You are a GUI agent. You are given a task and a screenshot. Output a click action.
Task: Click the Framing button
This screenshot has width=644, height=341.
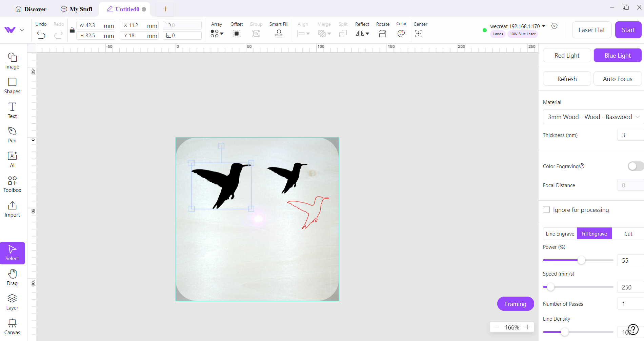click(x=516, y=304)
